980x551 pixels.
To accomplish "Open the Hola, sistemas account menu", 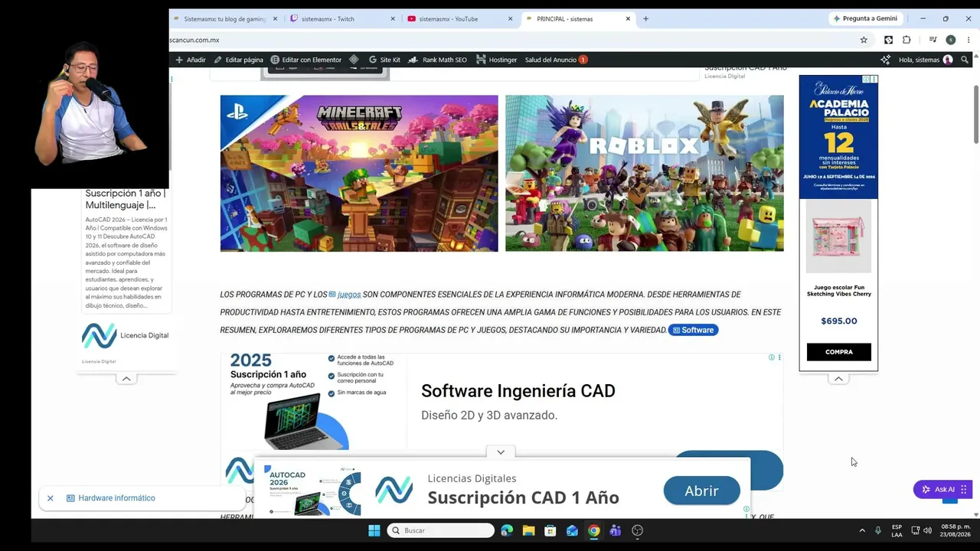I will pyautogui.click(x=926, y=60).
